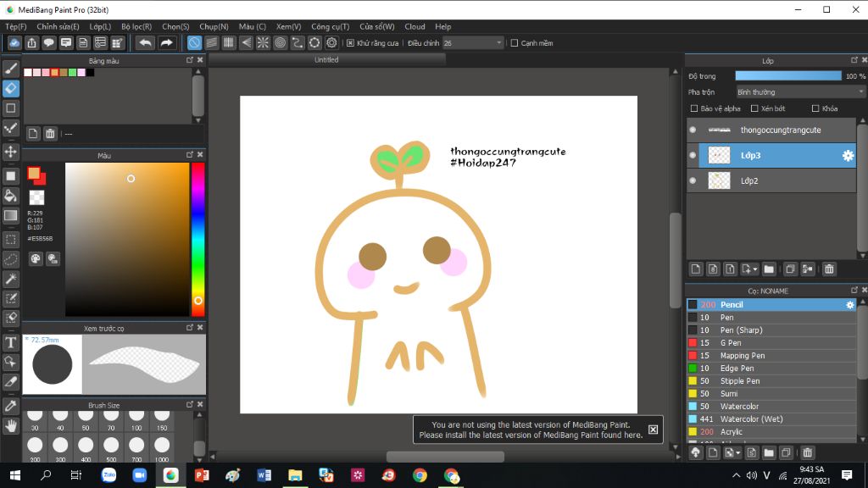Choose the Text tool
The image size is (868, 488).
(x=11, y=343)
